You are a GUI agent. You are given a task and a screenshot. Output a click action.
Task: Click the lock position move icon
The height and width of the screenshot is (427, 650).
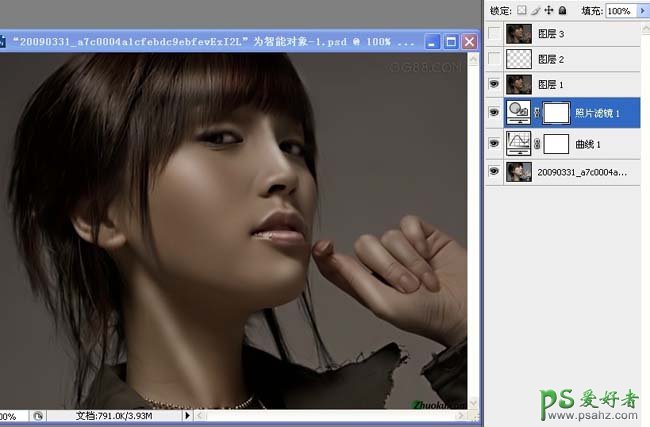pos(548,9)
